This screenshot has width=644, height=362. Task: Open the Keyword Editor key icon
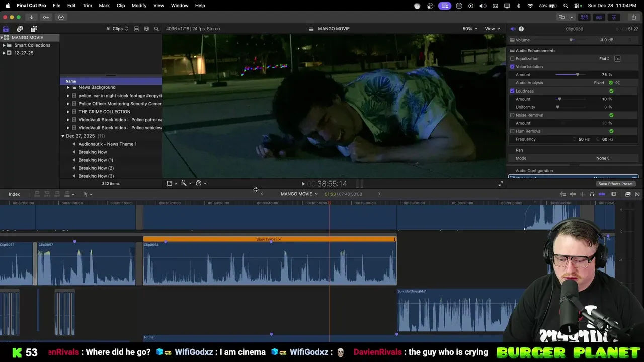46,17
